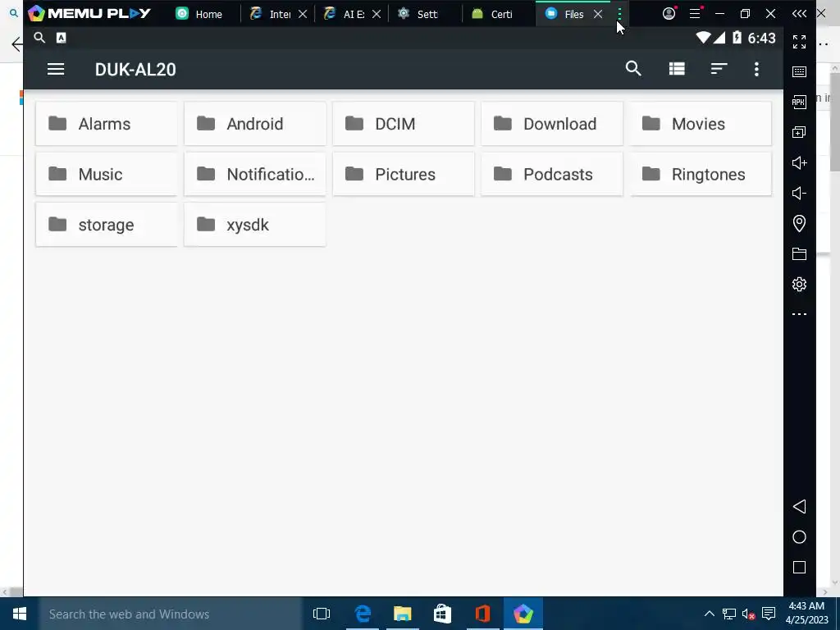The width and height of the screenshot is (840, 630).
Task: Open MEmu account profile icon
Action: [669, 14]
